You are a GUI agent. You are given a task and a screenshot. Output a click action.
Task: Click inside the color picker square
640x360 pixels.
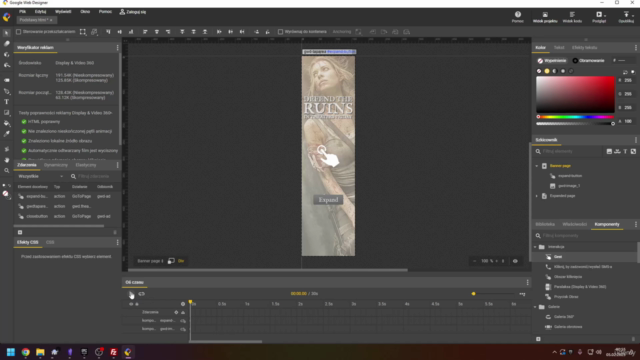coord(575,94)
